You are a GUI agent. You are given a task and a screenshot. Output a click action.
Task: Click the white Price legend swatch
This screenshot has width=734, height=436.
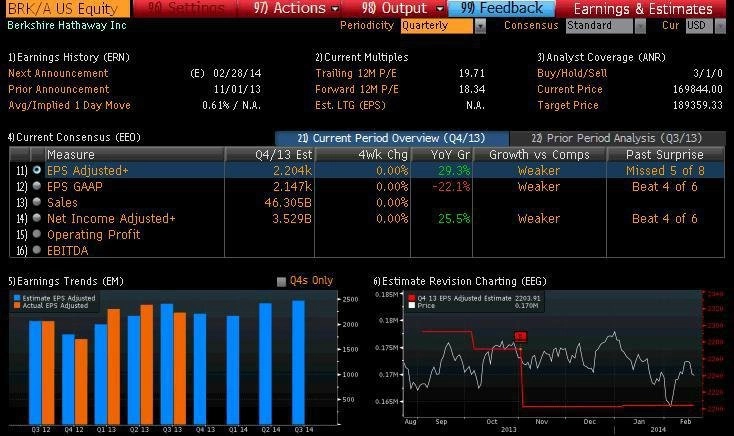pos(411,305)
